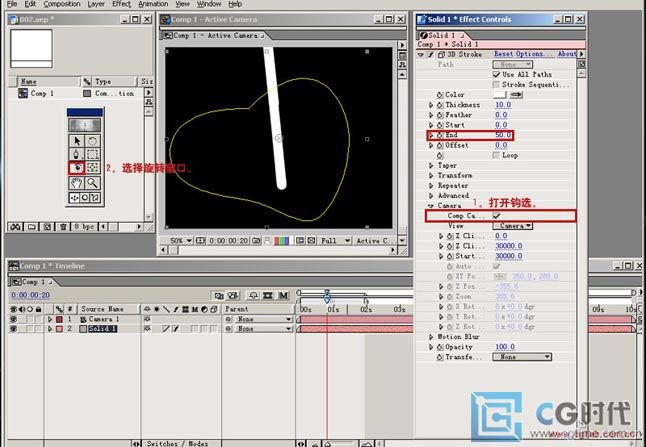Viewport: 646px width, 447px height.
Task: Select the Rotation tool in toolbox
Action: click(x=93, y=141)
